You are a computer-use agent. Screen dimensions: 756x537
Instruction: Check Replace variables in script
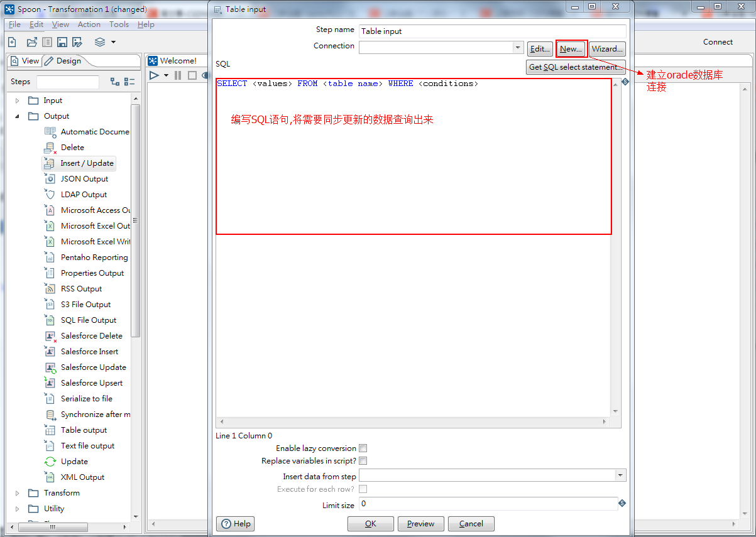pyautogui.click(x=363, y=460)
